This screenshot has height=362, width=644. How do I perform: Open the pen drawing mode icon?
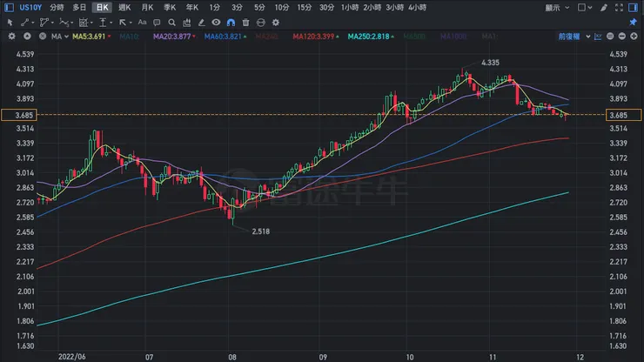[604, 7]
